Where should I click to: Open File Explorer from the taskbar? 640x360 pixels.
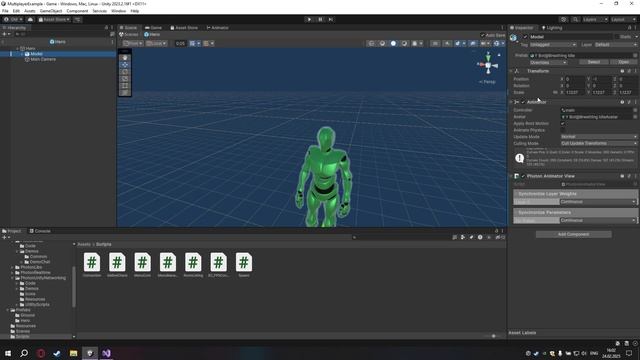tap(73, 353)
